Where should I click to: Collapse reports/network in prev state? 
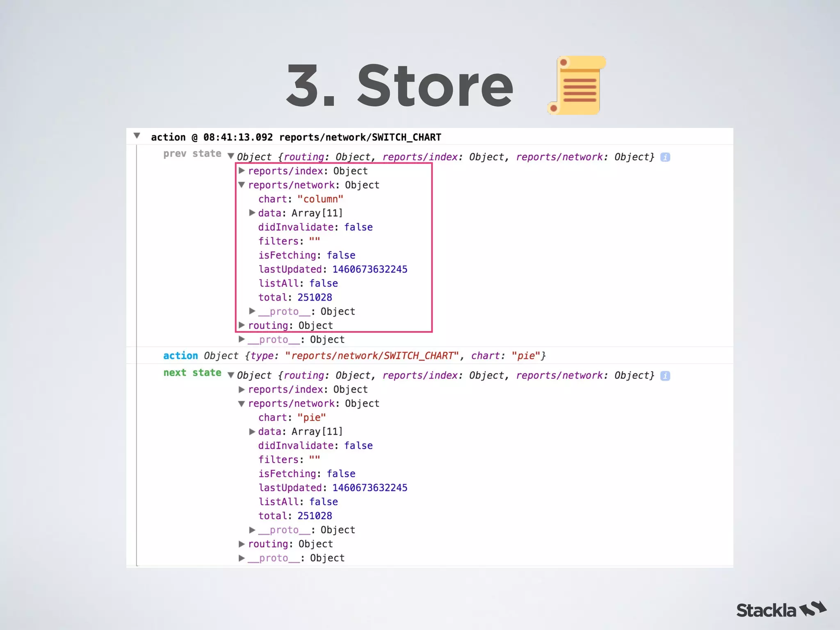pyautogui.click(x=242, y=185)
